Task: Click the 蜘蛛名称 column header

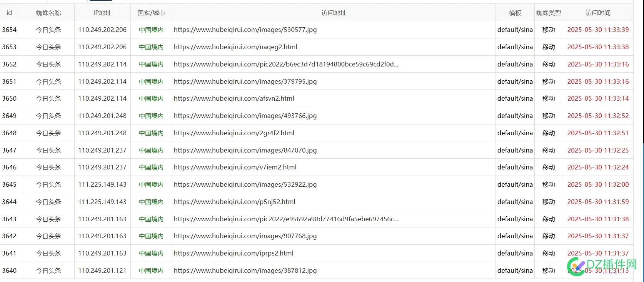Action: point(48,13)
